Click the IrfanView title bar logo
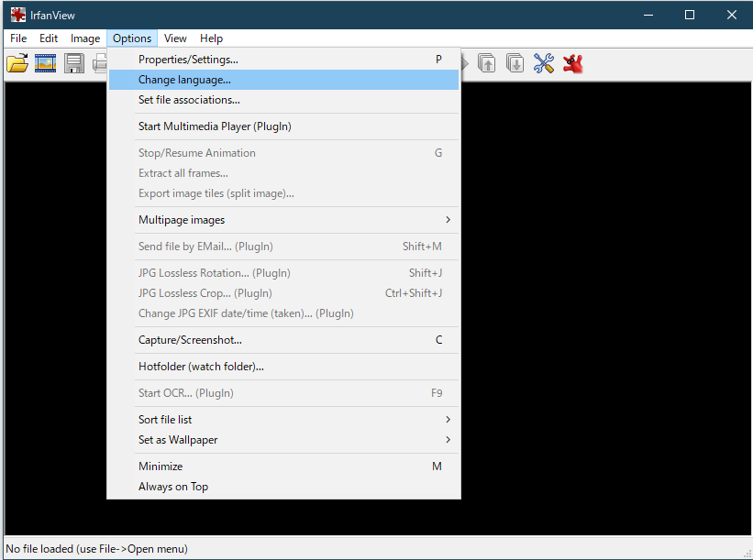This screenshot has height=560, width=753. click(18, 15)
